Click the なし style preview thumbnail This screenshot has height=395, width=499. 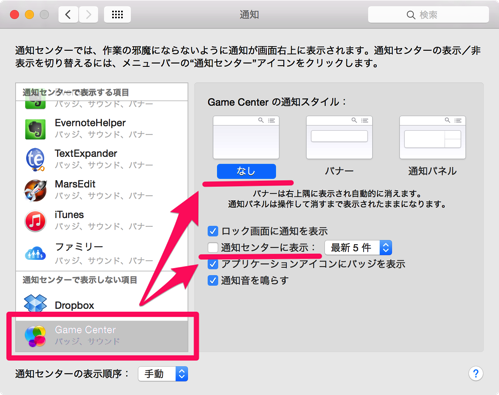[246, 137]
